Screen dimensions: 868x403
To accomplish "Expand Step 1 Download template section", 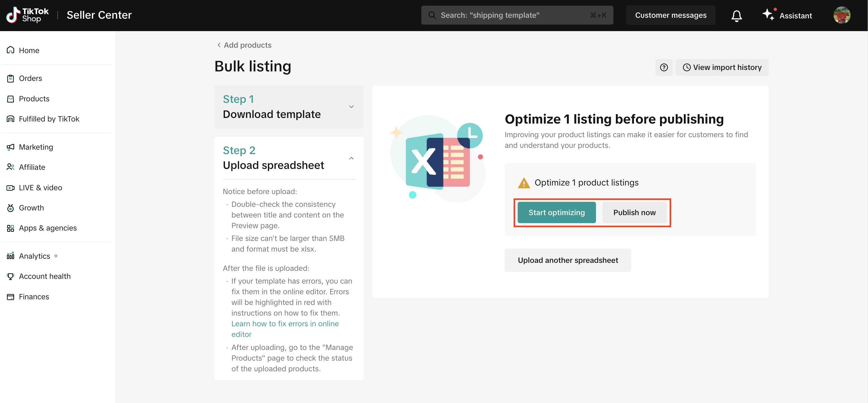I will [351, 107].
